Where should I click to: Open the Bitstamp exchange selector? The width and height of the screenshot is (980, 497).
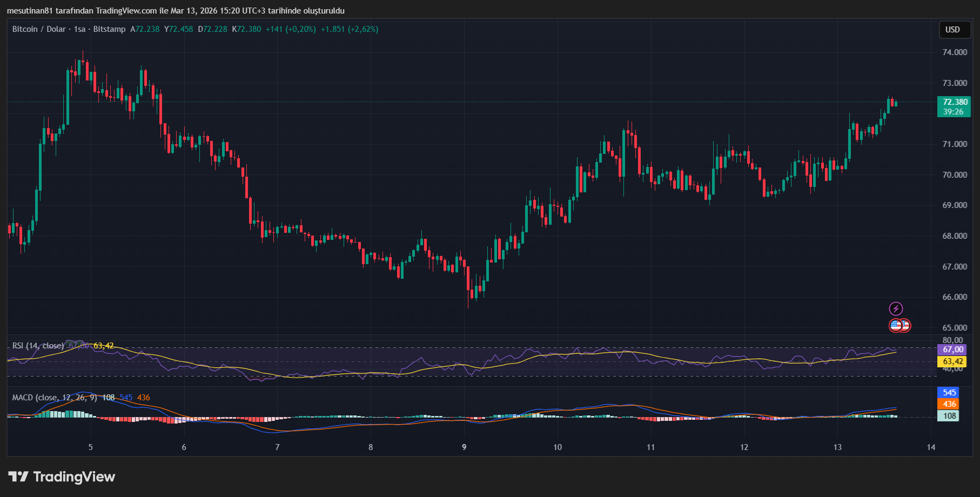110,30
